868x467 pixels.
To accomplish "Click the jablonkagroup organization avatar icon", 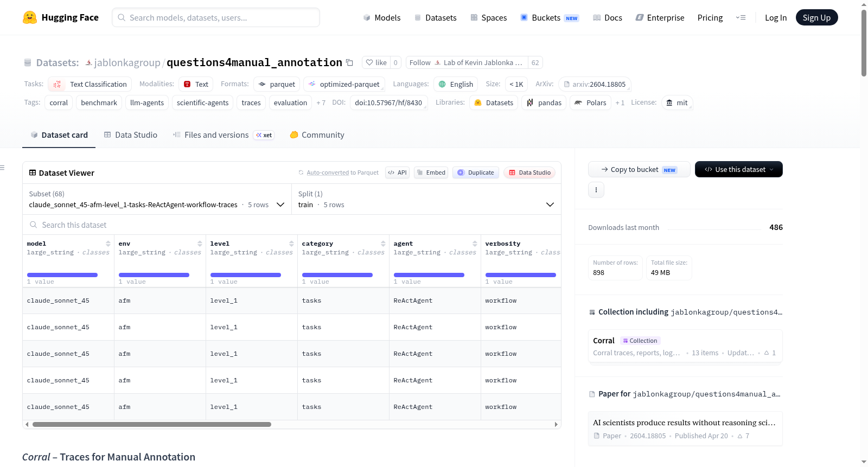I will point(89,63).
